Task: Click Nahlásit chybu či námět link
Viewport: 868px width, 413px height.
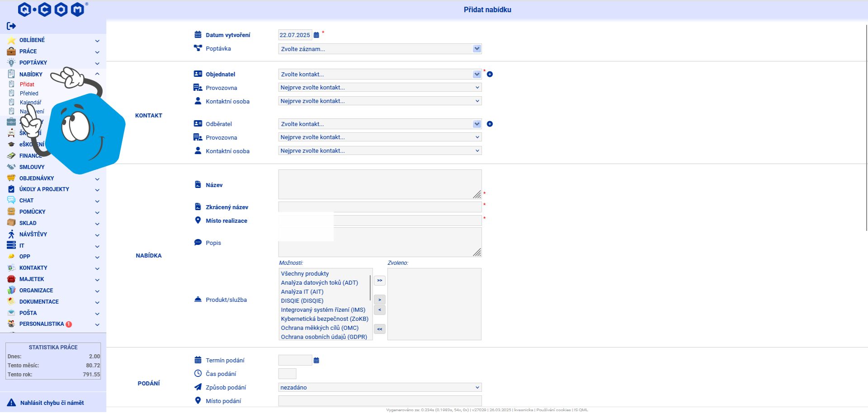Action: point(52,403)
